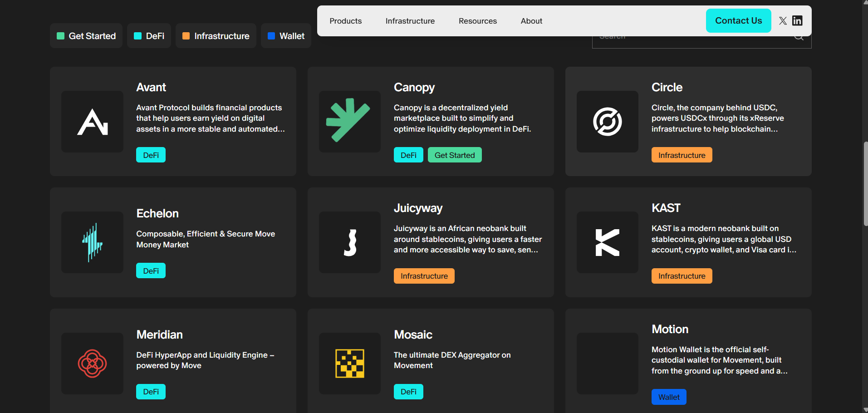Click the page vertical scrollbar thumb
The width and height of the screenshot is (868, 413).
[x=865, y=184]
